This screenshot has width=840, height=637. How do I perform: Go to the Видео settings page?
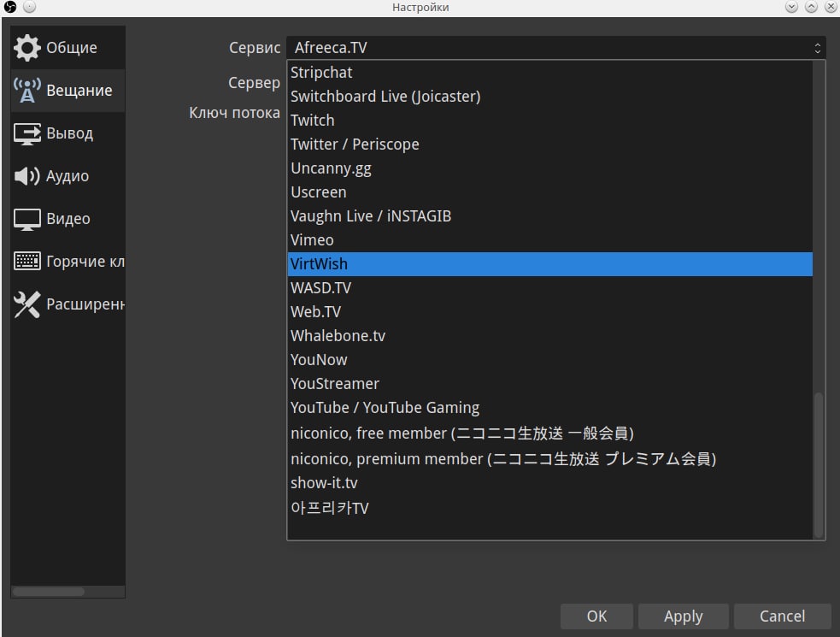click(x=68, y=219)
